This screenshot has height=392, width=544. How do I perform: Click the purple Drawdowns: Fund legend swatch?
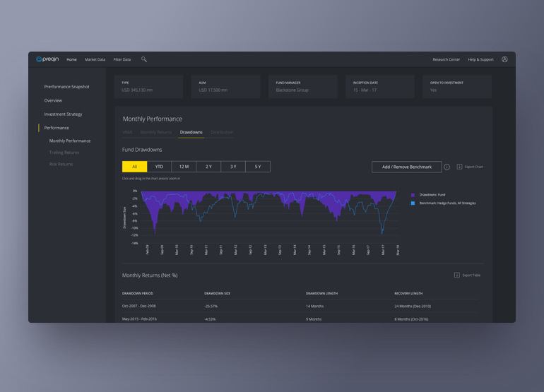click(413, 194)
